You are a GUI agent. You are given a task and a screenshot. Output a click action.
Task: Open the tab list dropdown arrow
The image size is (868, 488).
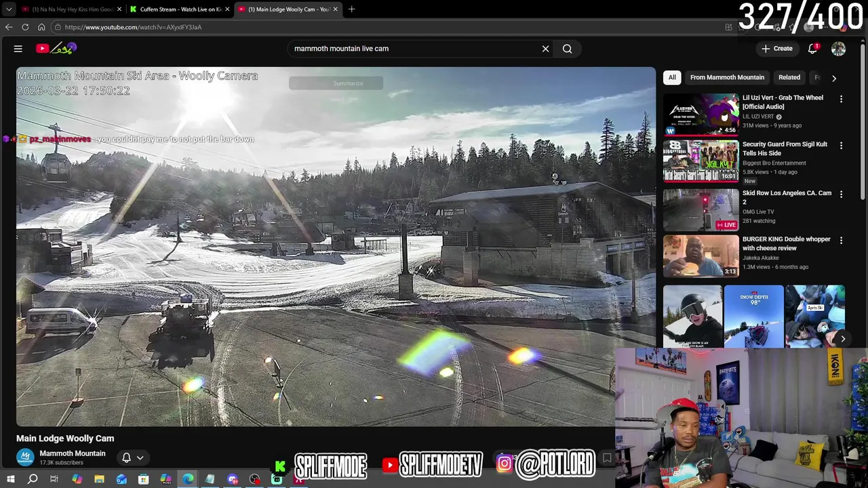[9, 9]
